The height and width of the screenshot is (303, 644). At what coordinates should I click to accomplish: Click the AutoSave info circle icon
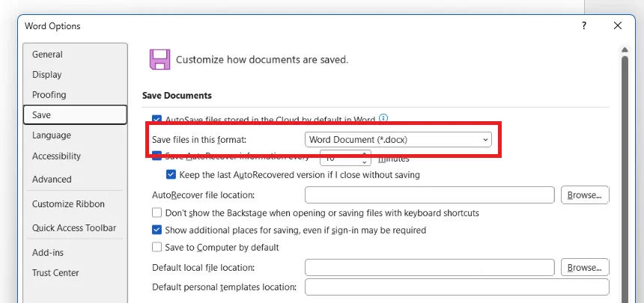click(x=383, y=118)
